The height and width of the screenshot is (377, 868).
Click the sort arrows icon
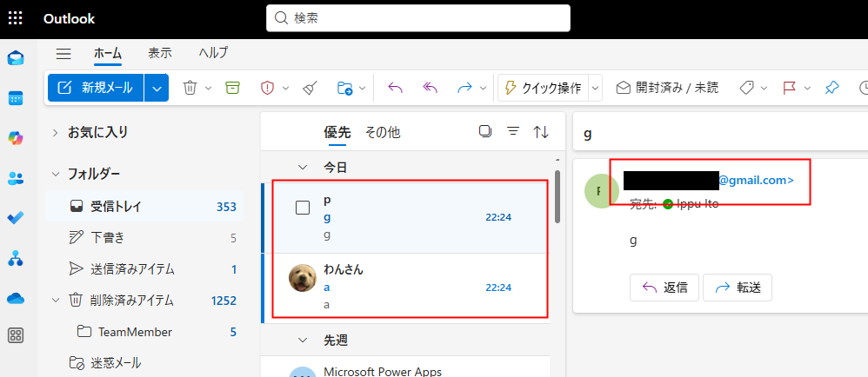[x=541, y=131]
